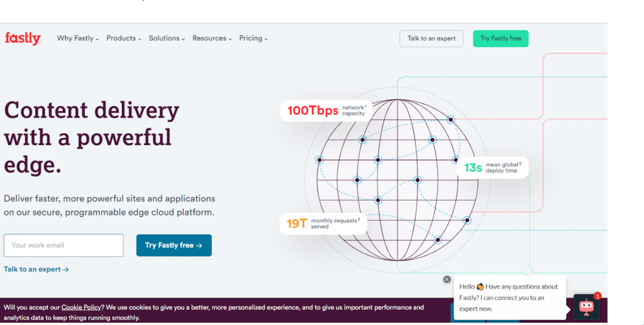Image resolution: width=644 pixels, height=325 pixels.
Task: Click the 19T monthly requests served badge
Action: [x=323, y=224]
